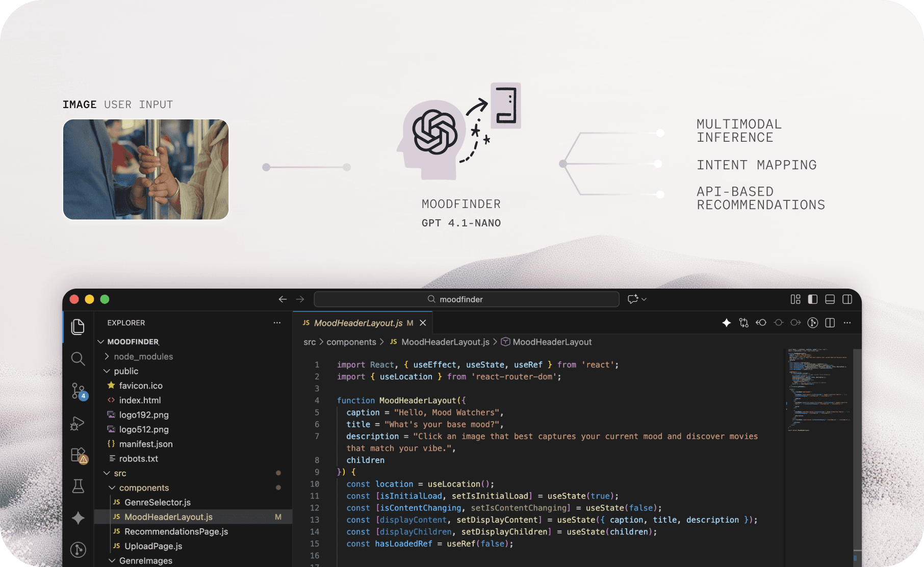Go to next change in editor toolbar
The height and width of the screenshot is (567, 924).
point(795,323)
